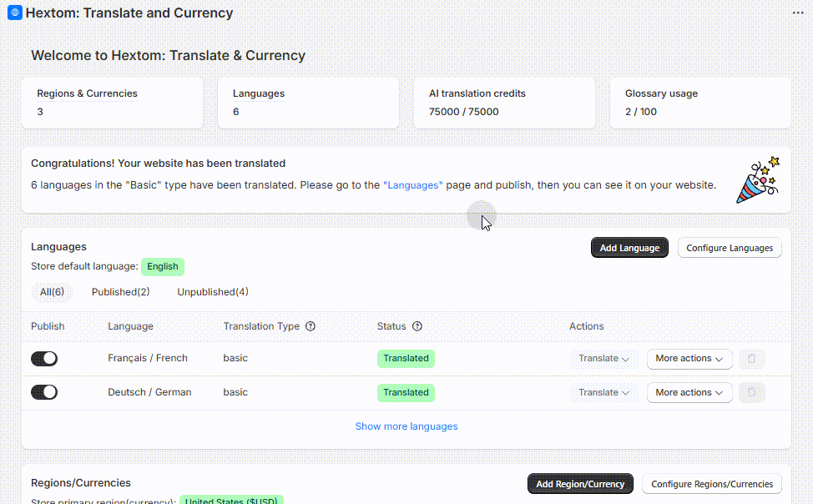Open the Glossary usage card
Screen dimensions: 813x504
[700, 103]
